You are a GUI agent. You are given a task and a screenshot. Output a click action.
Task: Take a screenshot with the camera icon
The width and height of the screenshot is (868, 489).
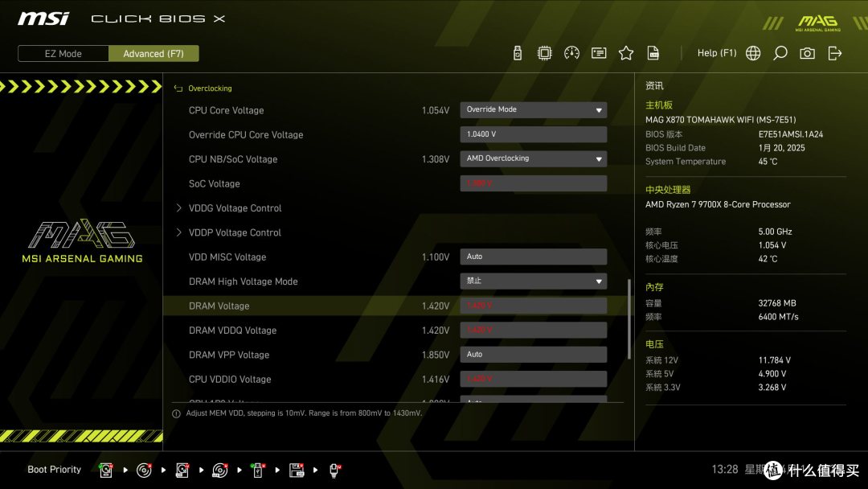tap(807, 53)
